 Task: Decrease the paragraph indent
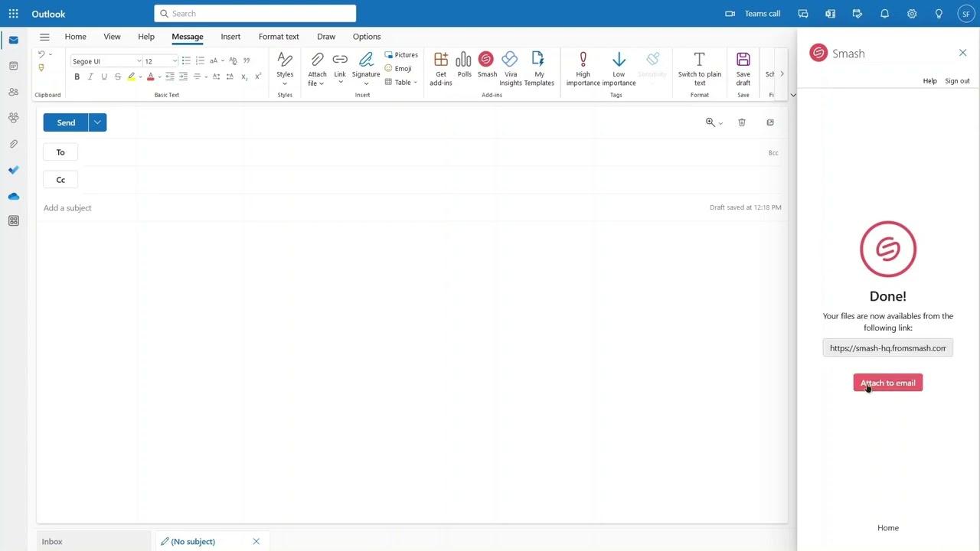(x=170, y=77)
